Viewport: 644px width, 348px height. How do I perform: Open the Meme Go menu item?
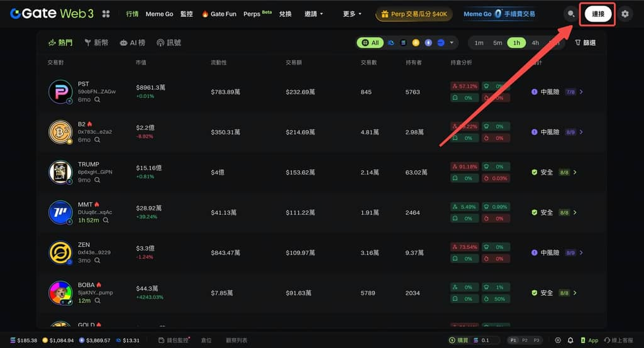tap(159, 14)
